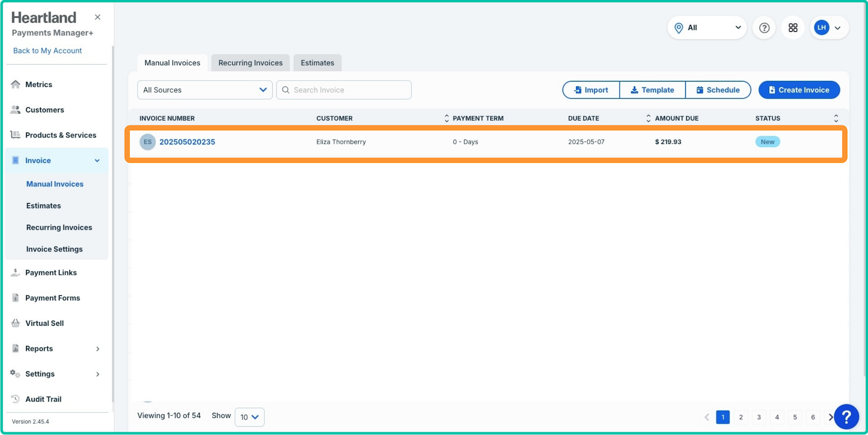Open Customers from the sidebar icon
This screenshot has height=435, width=868.
pos(16,110)
